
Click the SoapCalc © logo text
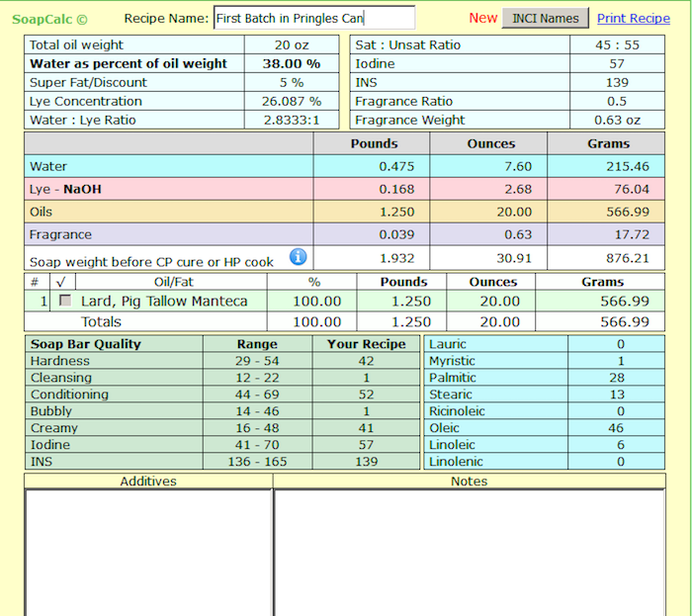49,19
